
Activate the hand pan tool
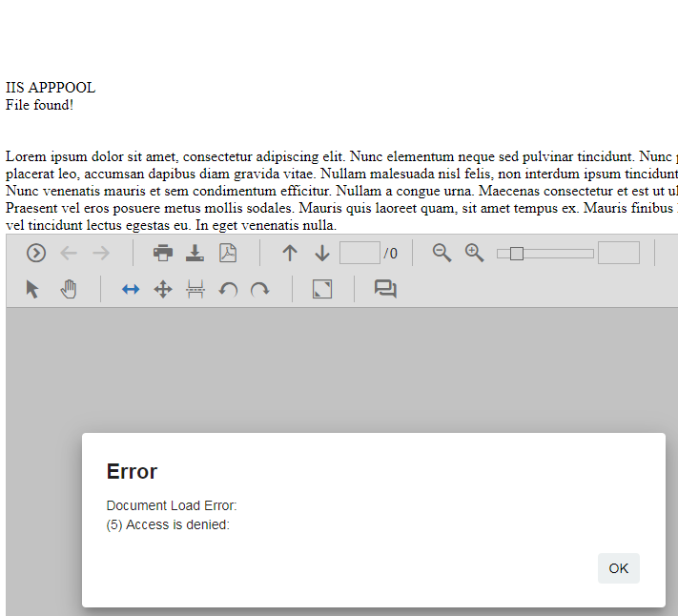click(x=69, y=289)
